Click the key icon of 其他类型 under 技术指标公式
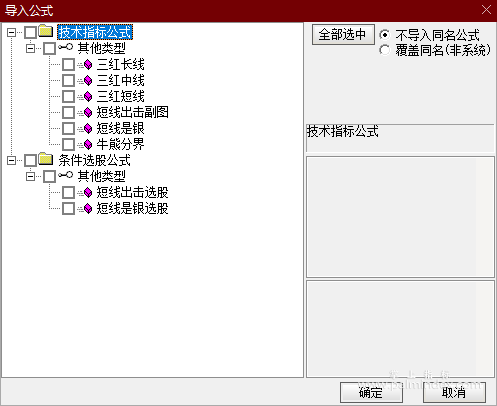 [x=65, y=47]
